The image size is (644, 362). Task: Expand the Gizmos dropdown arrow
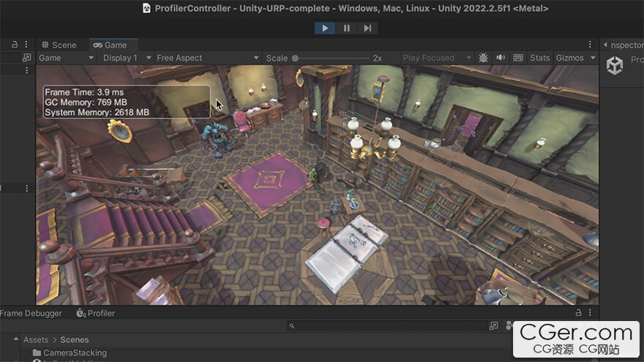(x=593, y=58)
